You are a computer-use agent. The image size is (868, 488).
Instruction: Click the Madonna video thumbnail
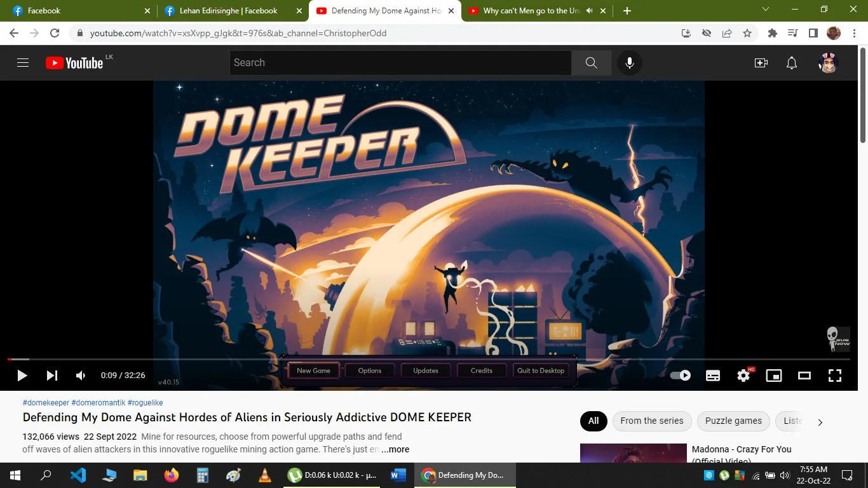(634, 453)
